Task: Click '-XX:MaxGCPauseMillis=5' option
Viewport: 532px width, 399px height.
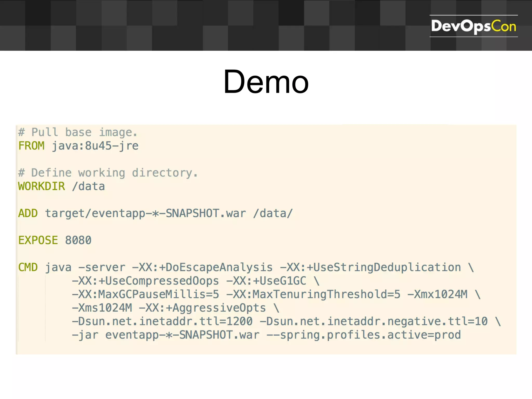Action: pyautogui.click(x=145, y=294)
